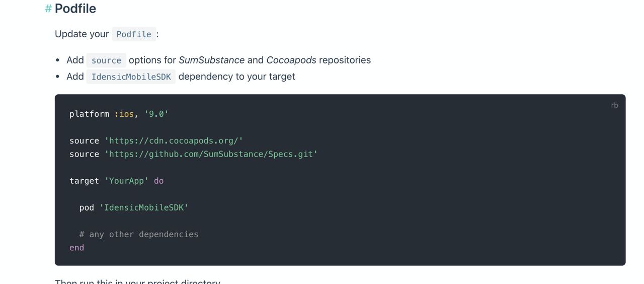
Task: Click the # anchor beside Podfile heading
Action: (48, 9)
